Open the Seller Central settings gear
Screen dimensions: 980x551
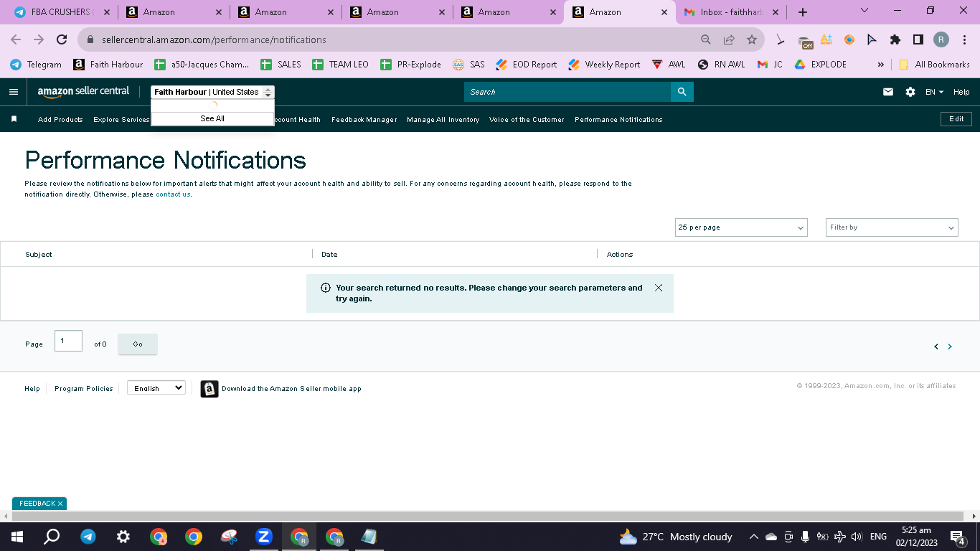tap(910, 92)
